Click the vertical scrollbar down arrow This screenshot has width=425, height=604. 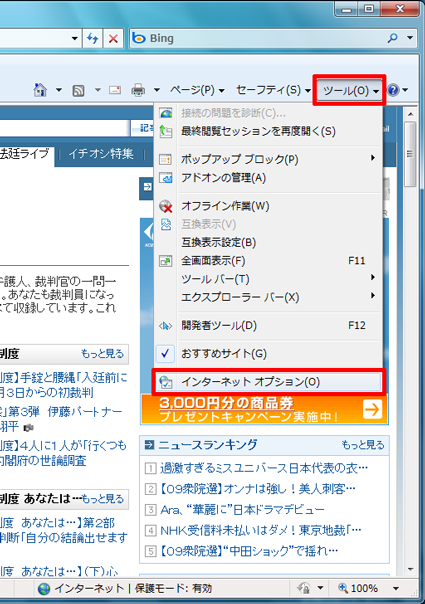tap(410, 569)
